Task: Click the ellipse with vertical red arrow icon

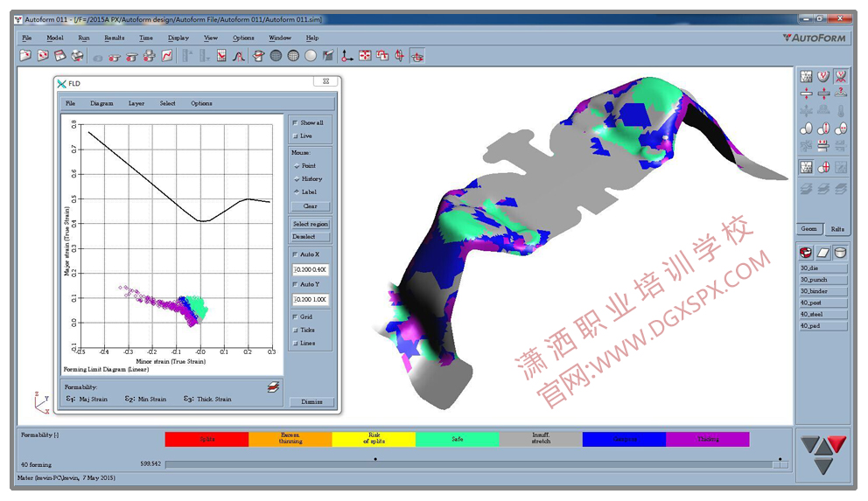Action: (823, 129)
